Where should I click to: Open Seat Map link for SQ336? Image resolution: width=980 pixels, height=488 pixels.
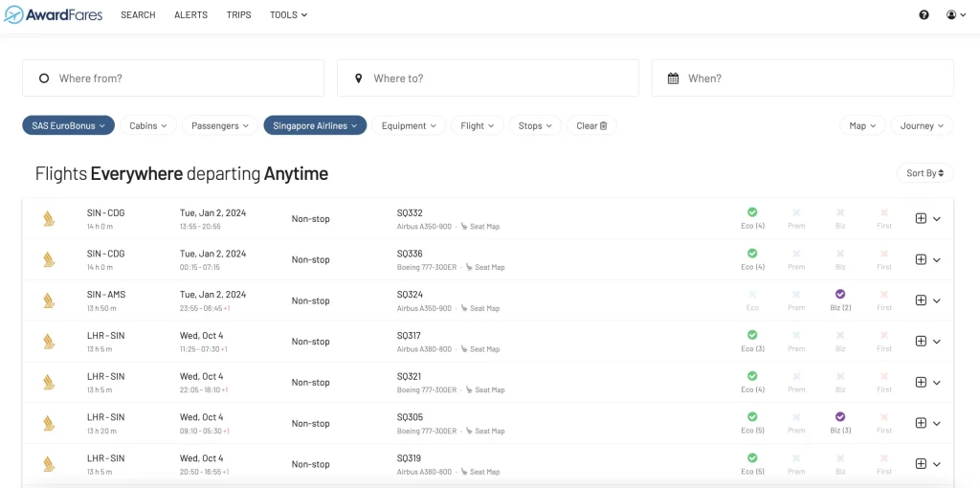(485, 267)
